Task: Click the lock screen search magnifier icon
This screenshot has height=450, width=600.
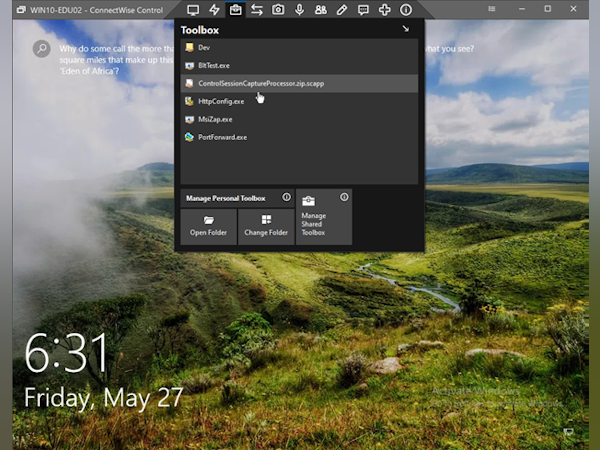Action: tap(42, 49)
